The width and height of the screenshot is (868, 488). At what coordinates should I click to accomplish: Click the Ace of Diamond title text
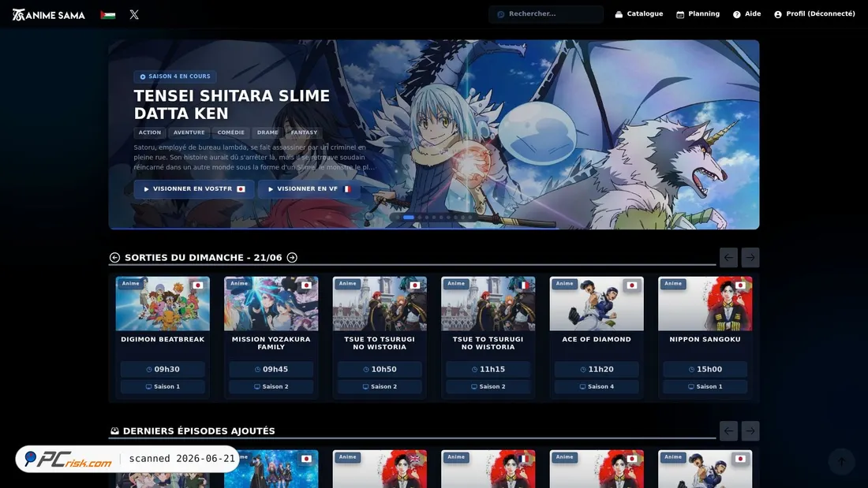point(597,340)
